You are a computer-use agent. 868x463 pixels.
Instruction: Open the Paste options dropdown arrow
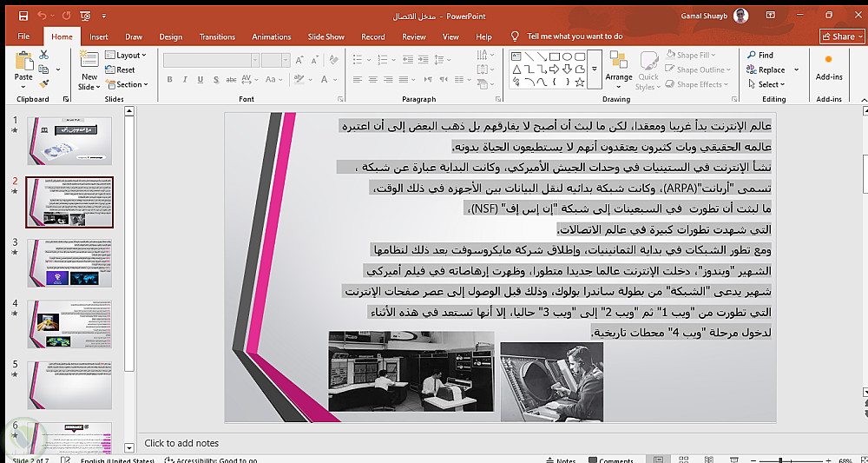pos(23,86)
